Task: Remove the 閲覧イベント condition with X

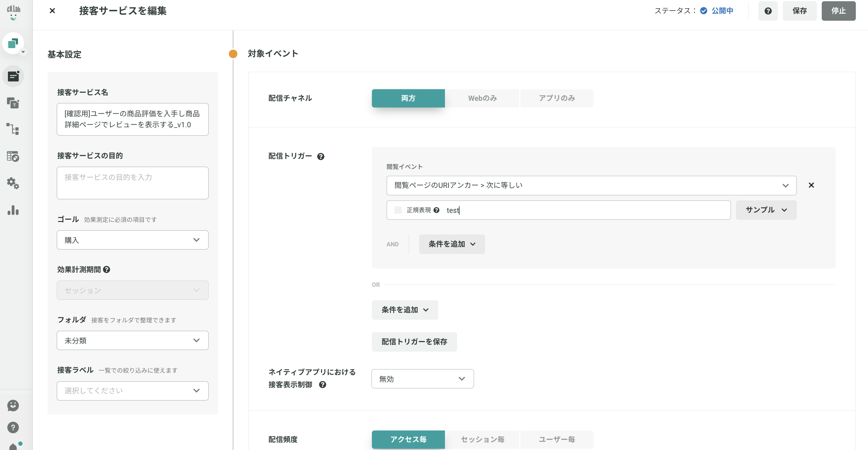Action: click(811, 185)
